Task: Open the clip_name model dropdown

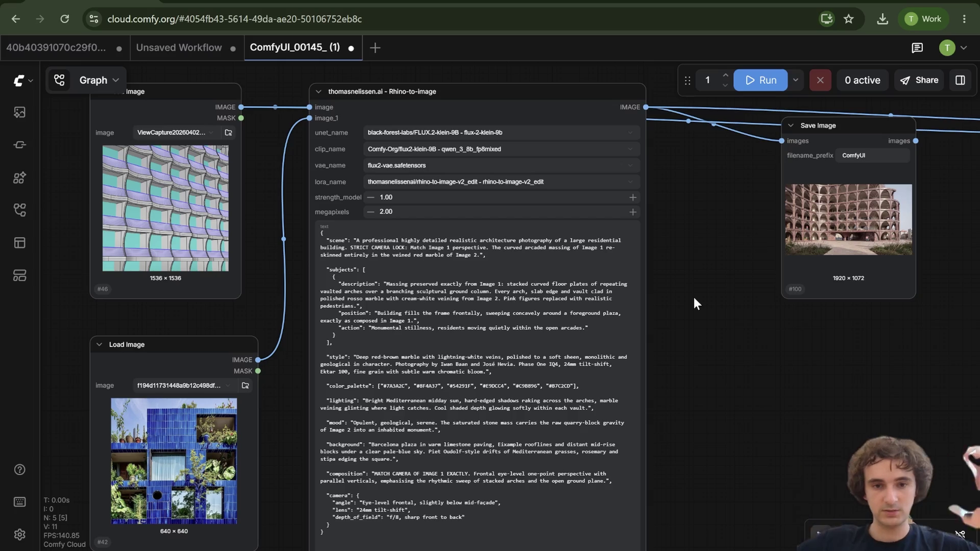Action: [x=502, y=149]
